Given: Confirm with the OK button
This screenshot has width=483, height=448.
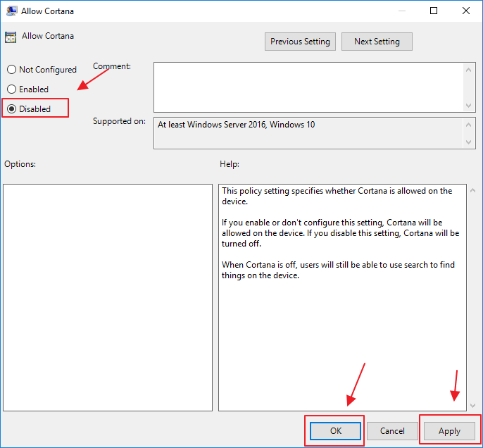Looking at the screenshot, I should 335,431.
